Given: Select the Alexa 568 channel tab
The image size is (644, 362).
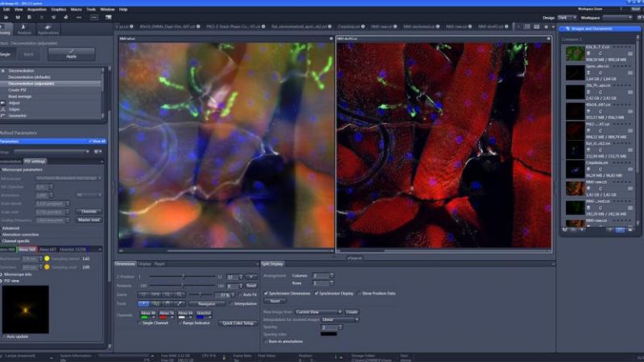Looking at the screenshot, I should point(27,249).
